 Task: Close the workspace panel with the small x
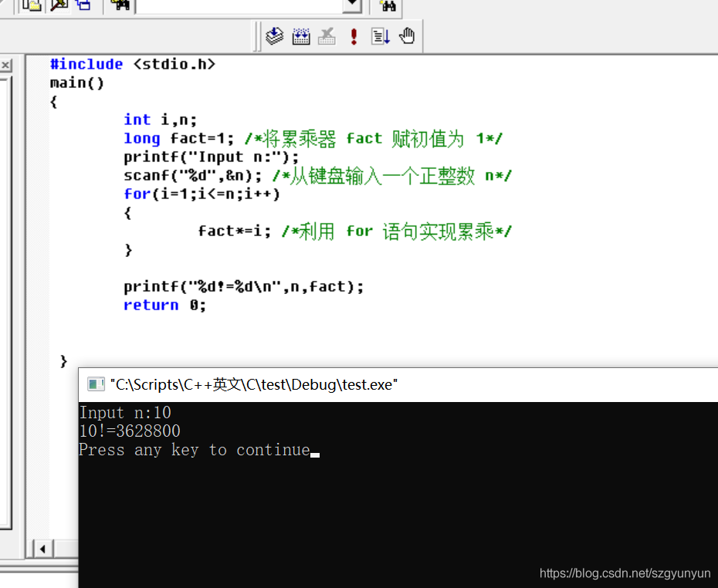click(x=5, y=65)
